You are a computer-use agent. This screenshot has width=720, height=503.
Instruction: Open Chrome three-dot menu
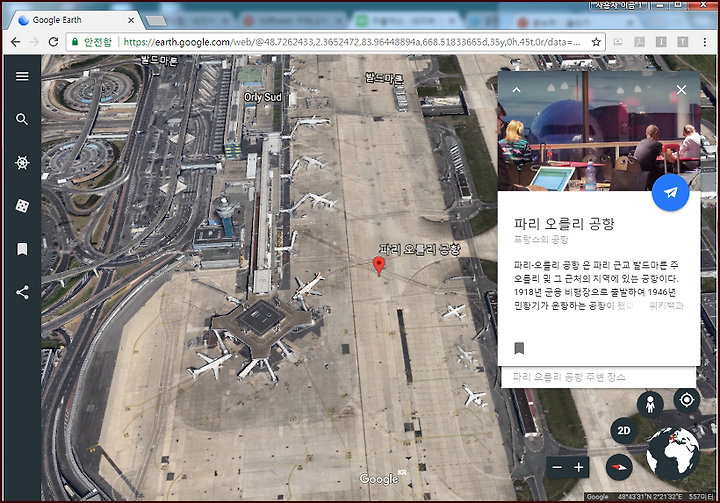tap(705, 42)
